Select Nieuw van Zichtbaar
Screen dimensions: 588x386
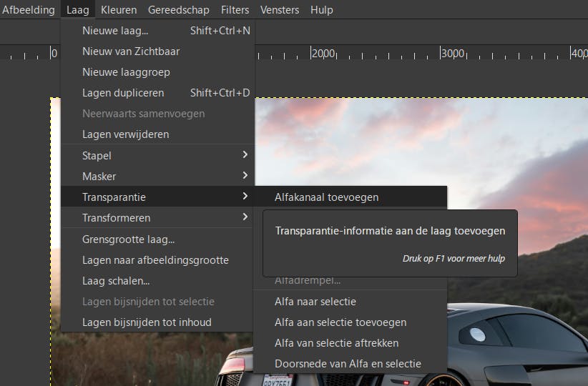coord(157,51)
